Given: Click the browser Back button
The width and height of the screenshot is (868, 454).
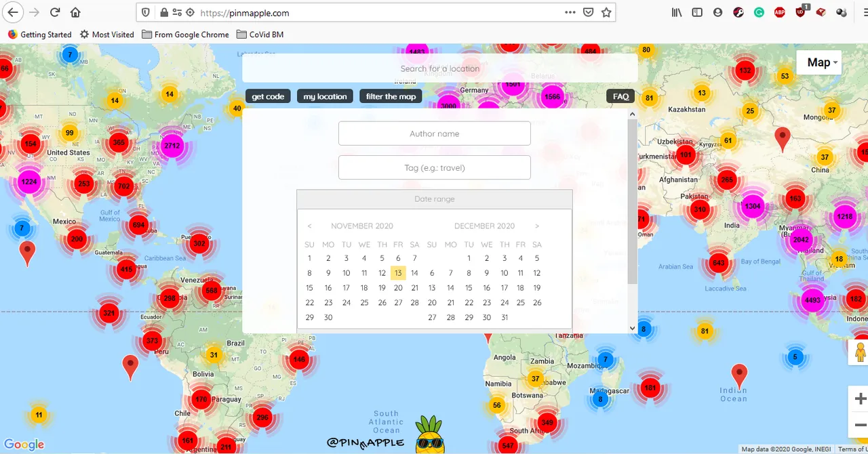Looking at the screenshot, I should 13,12.
